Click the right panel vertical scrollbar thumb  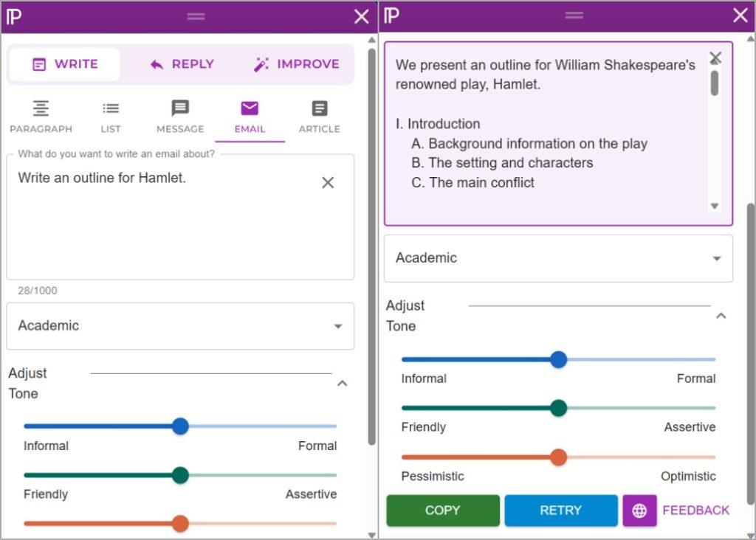750,353
